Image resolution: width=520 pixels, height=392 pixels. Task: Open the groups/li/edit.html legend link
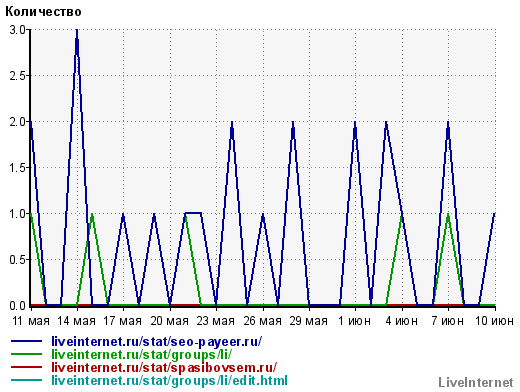tap(169, 380)
